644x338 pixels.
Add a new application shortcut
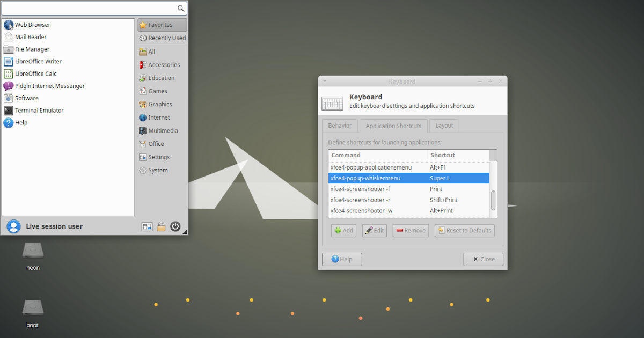[343, 230]
